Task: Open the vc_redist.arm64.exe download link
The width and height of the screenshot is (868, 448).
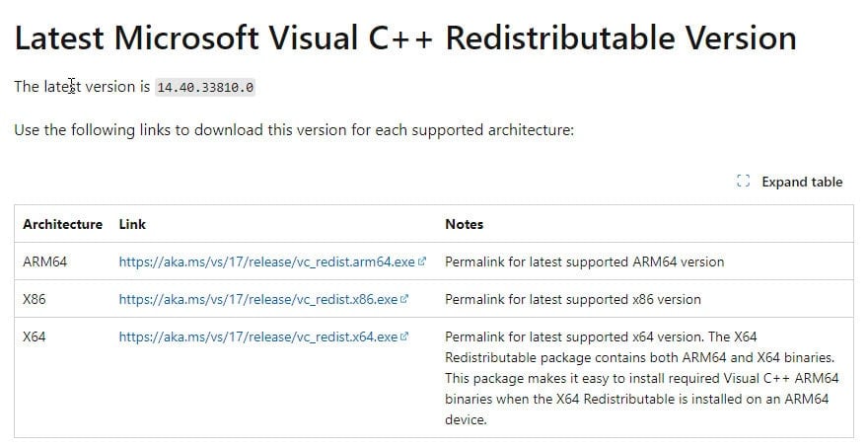Action: point(267,261)
